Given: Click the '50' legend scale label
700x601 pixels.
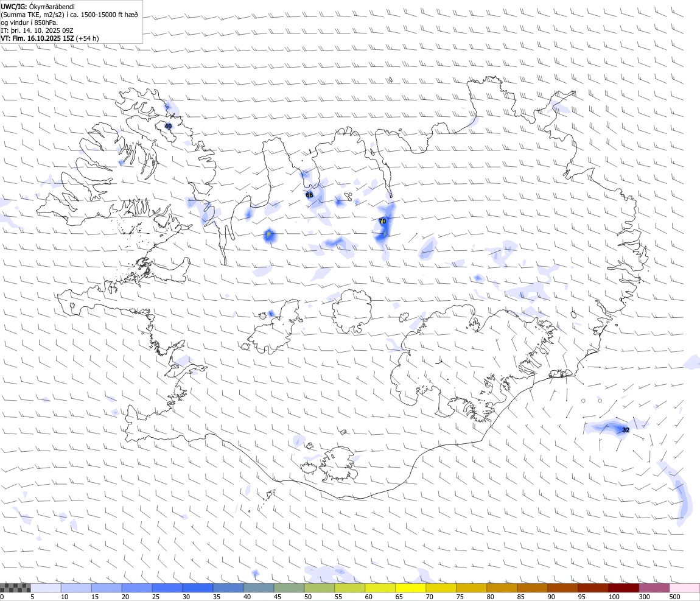Looking at the screenshot, I should (308, 597).
